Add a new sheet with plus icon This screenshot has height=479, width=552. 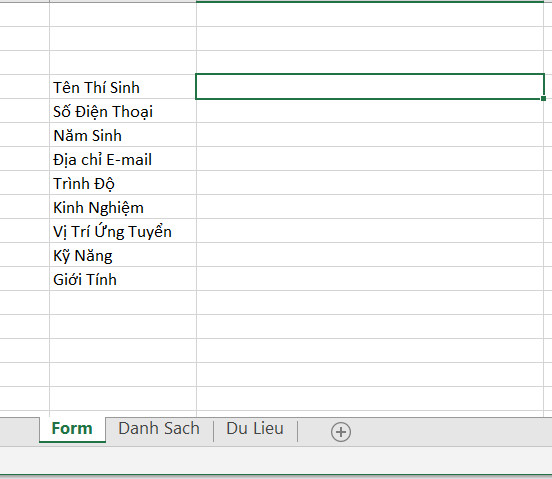pos(341,431)
